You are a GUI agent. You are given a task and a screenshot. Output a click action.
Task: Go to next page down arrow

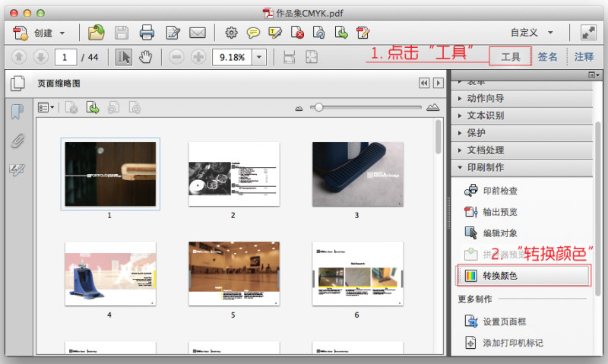click(41, 57)
